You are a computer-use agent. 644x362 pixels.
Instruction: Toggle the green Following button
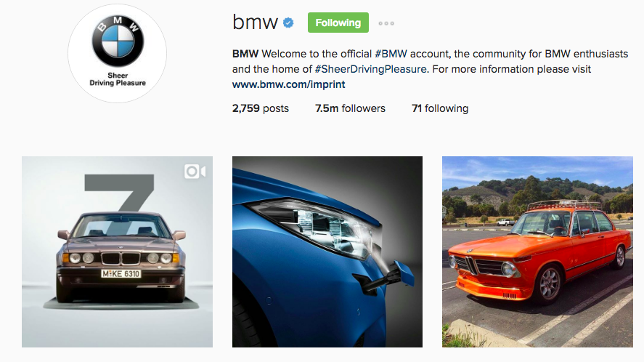338,23
